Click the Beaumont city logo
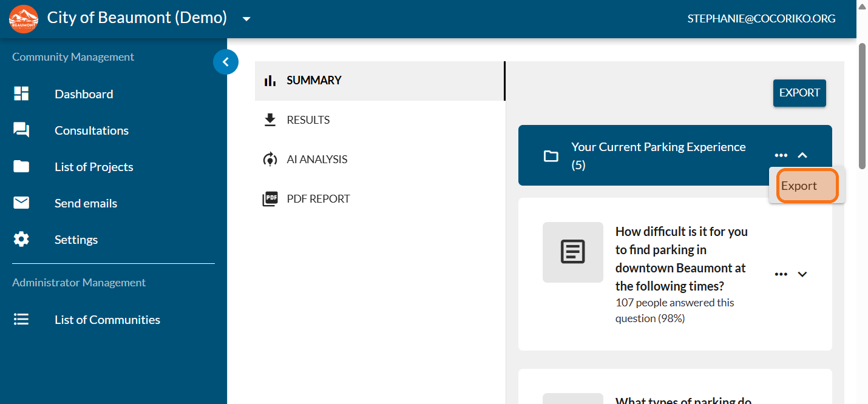This screenshot has height=404, width=868. coord(24,19)
